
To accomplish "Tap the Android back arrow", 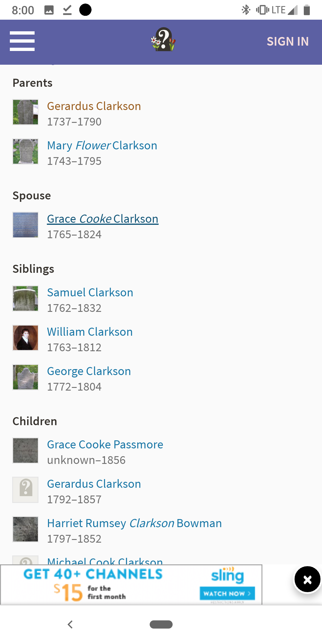I will pos(70,624).
